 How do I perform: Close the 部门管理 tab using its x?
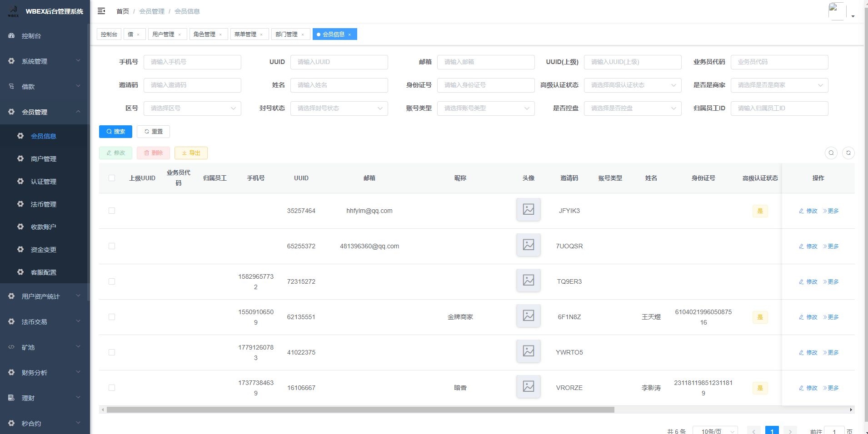point(303,35)
